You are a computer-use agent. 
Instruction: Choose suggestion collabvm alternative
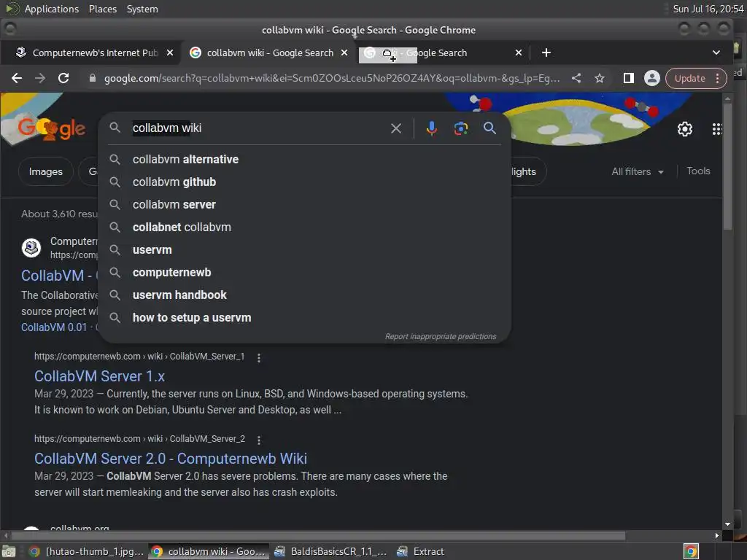(304, 159)
